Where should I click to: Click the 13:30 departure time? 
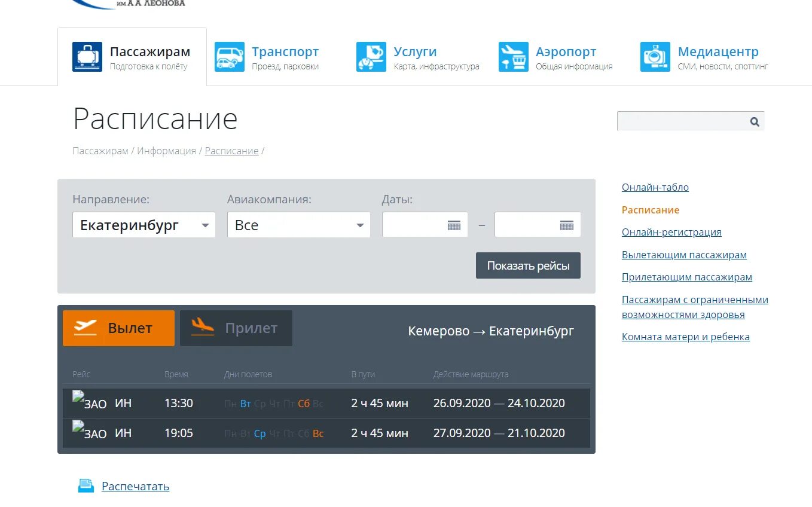pos(179,403)
